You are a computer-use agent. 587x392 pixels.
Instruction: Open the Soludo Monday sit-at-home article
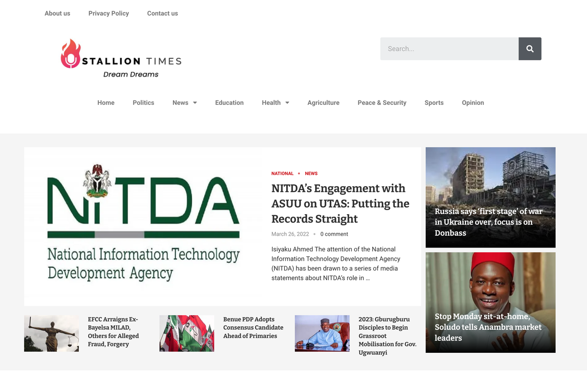coord(490,302)
